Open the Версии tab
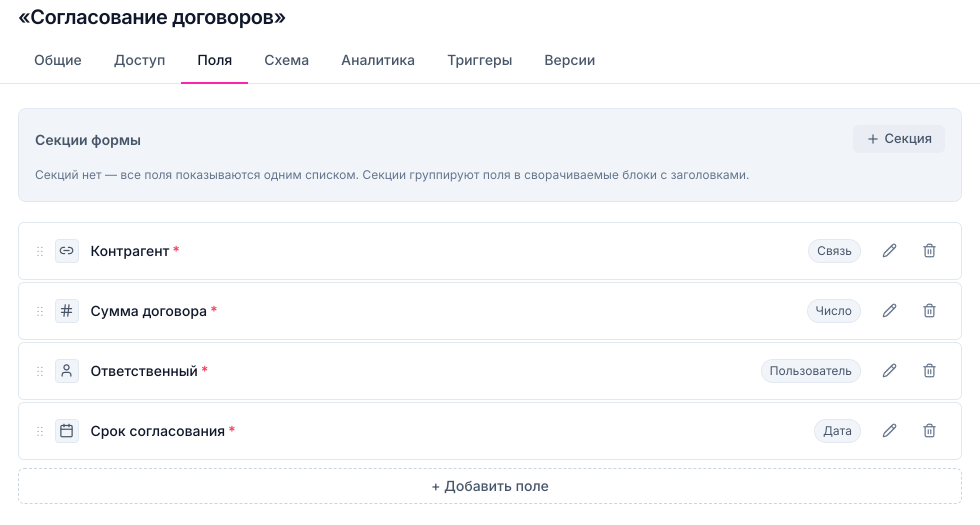 coord(569,60)
